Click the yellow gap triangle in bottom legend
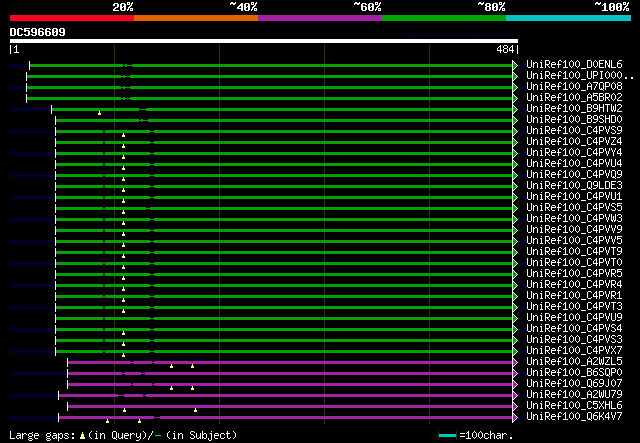 tap(82, 436)
